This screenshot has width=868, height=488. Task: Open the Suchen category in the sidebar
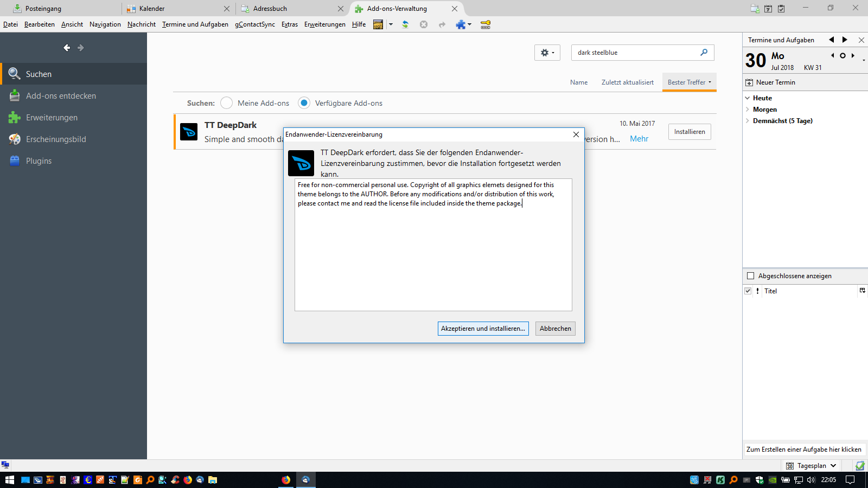[x=74, y=74]
